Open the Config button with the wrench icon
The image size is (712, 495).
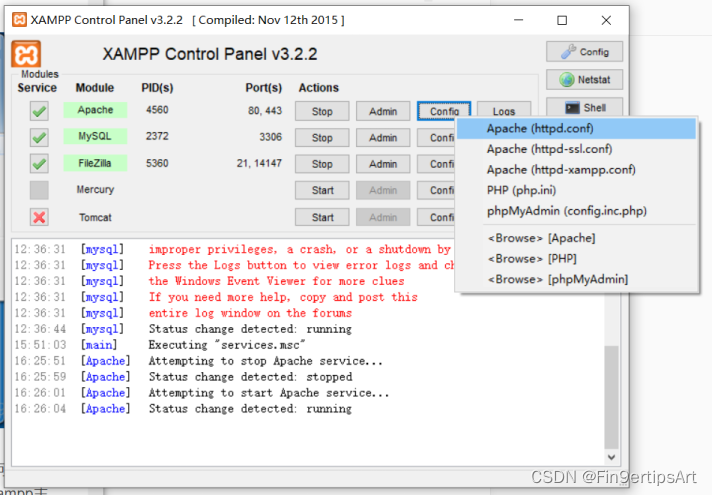point(584,52)
